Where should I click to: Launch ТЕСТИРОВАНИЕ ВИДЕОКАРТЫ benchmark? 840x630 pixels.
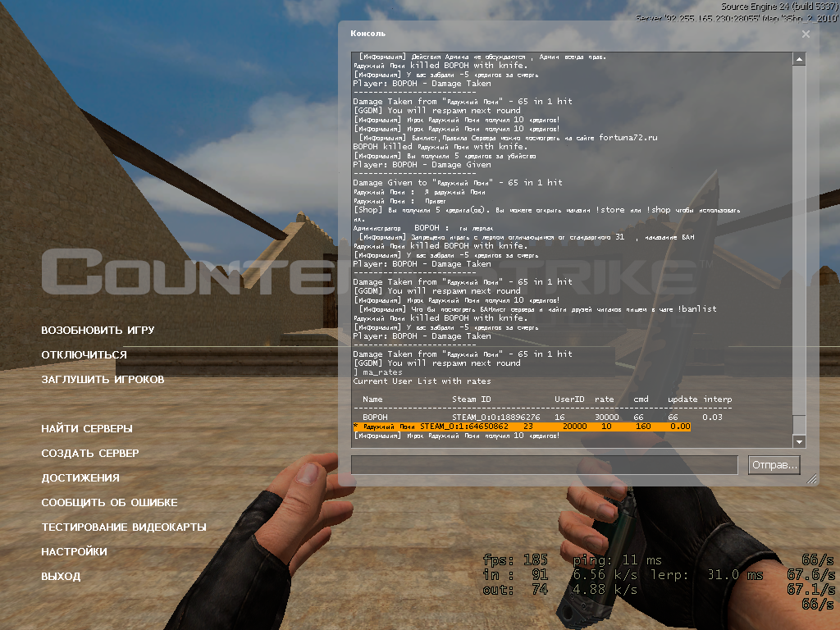pyautogui.click(x=124, y=527)
